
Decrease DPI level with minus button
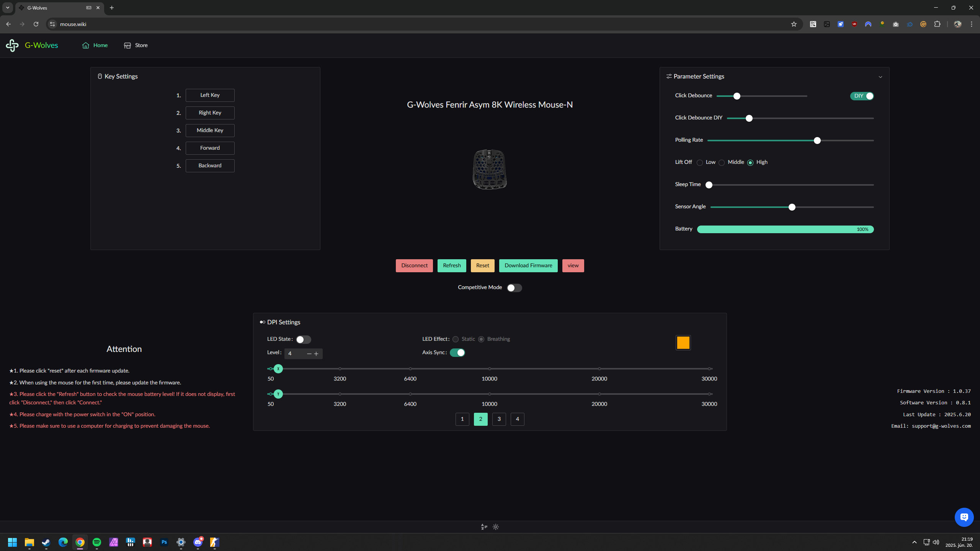coord(309,354)
